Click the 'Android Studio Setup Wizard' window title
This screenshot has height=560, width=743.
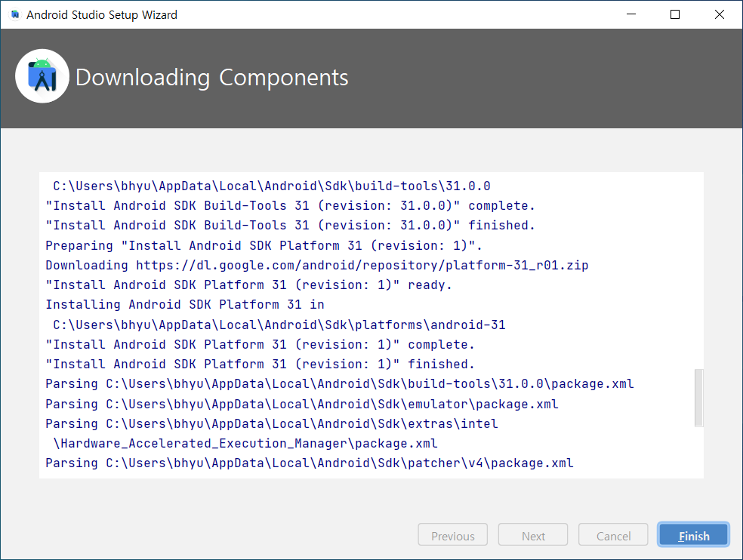[x=102, y=14]
